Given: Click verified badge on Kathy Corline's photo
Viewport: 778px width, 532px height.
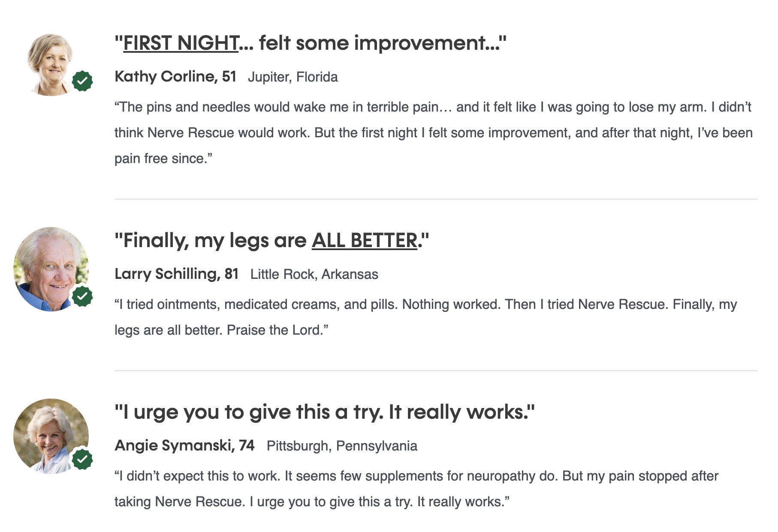Looking at the screenshot, I should tap(82, 81).
